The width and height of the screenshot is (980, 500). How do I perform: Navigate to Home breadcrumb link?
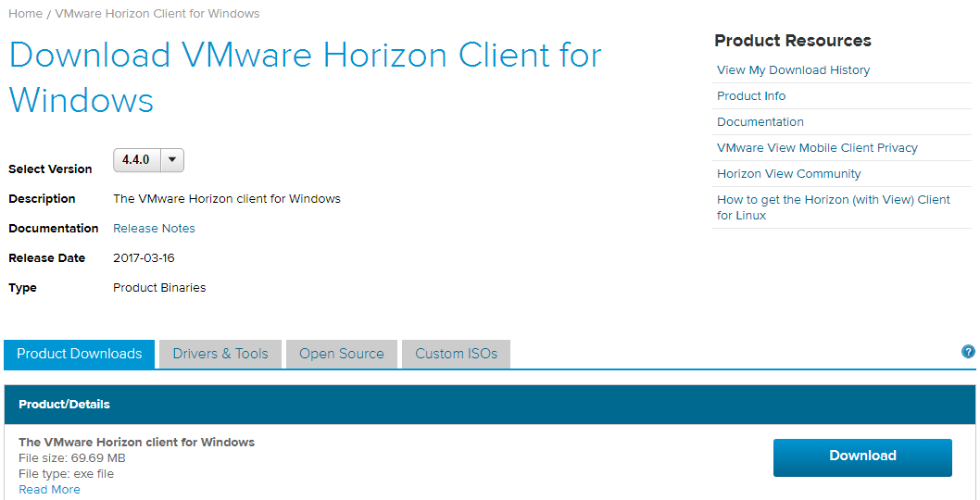[x=25, y=14]
